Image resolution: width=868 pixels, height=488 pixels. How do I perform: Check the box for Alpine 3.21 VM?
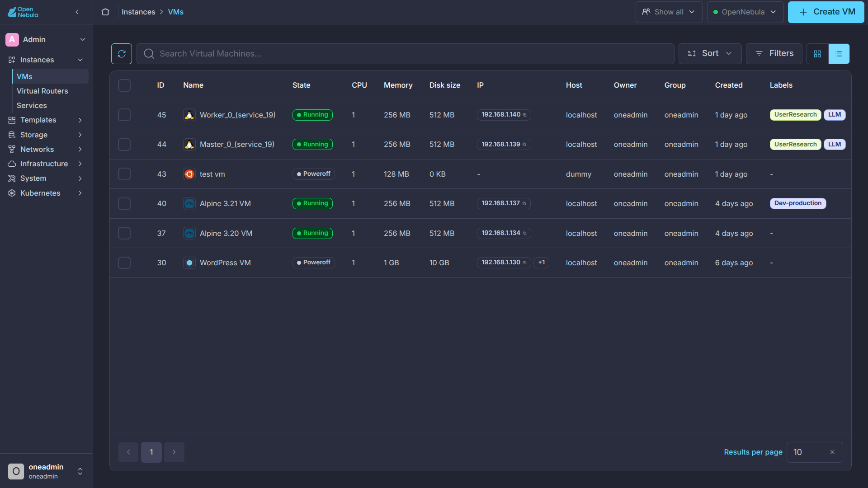point(124,204)
